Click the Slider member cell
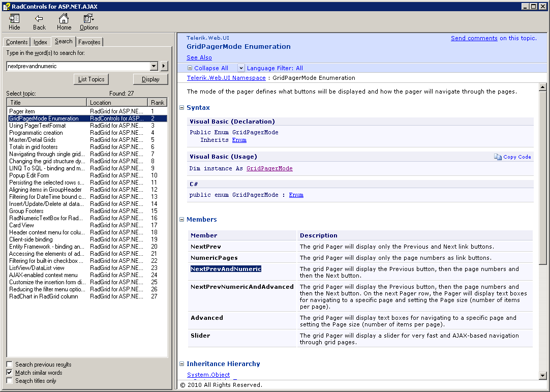Image resolution: width=550 pixels, height=392 pixels. pos(242,339)
